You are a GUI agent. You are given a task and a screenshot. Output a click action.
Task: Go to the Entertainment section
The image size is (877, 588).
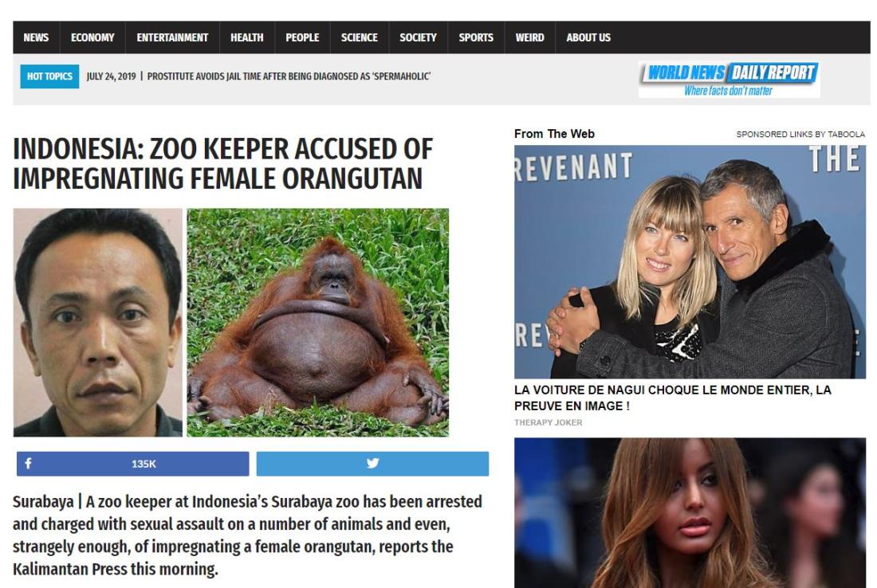pyautogui.click(x=172, y=37)
